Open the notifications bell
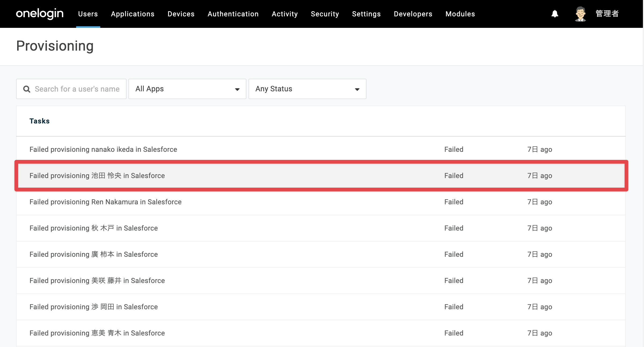 click(x=555, y=14)
